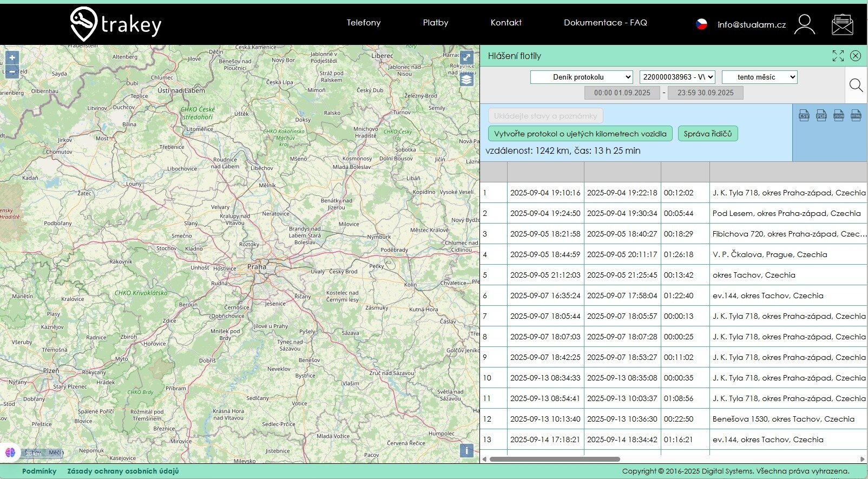This screenshot has height=479, width=868.
Task: Export report as JSON file
Action: point(839,115)
